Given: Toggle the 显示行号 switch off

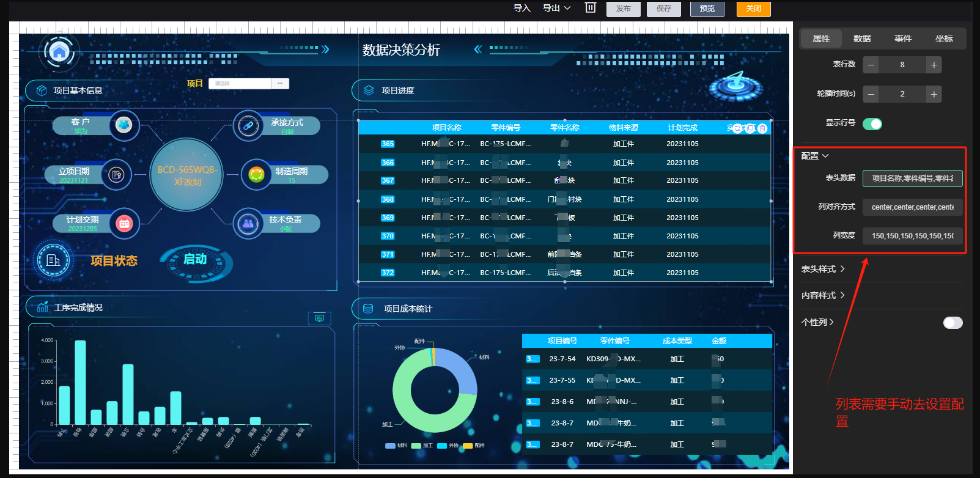Looking at the screenshot, I should pos(872,124).
